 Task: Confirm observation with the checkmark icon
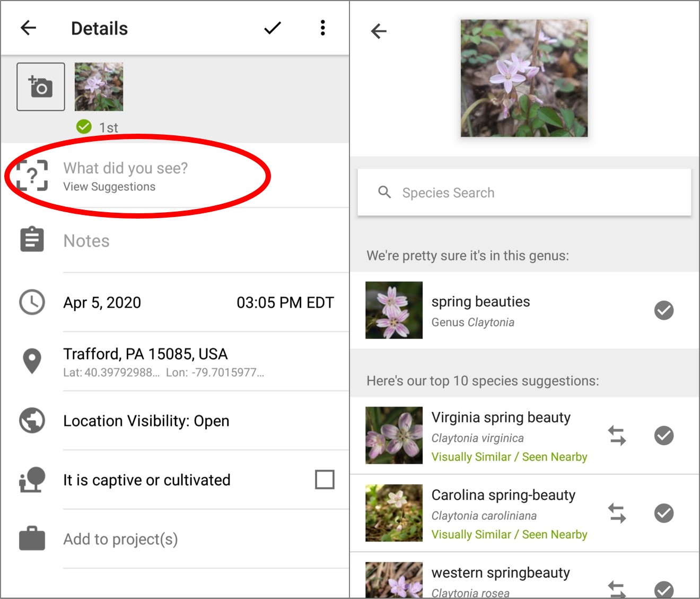click(272, 28)
